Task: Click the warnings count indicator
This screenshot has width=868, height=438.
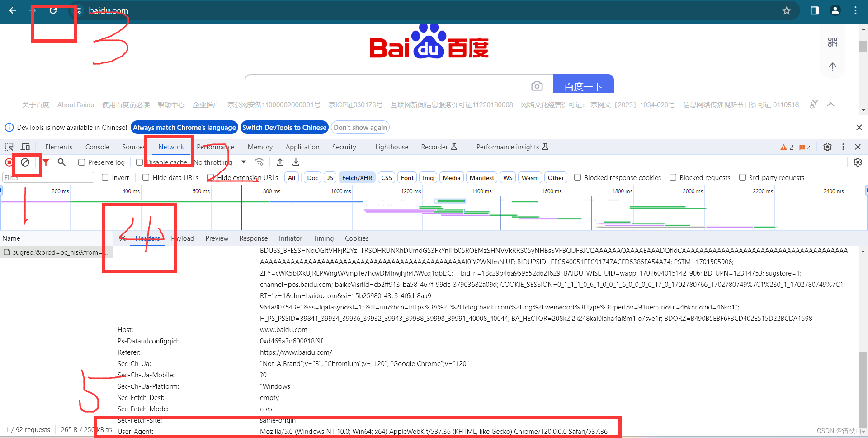Action: (787, 148)
